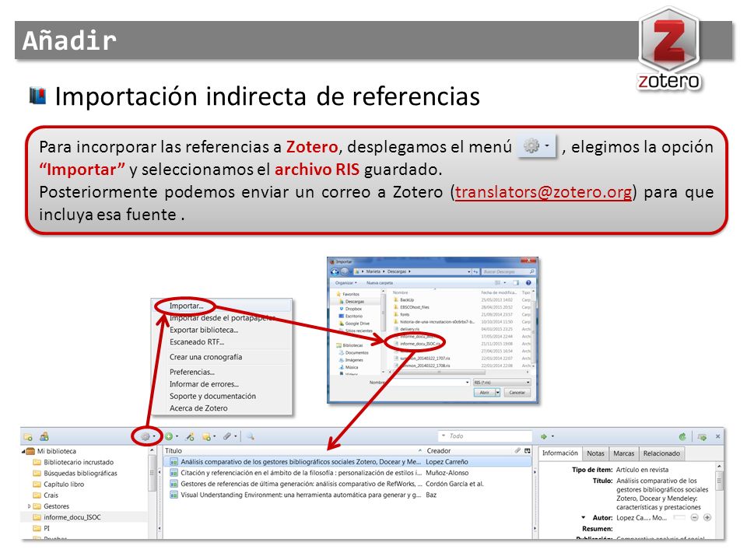This screenshot has height=560, width=747.
Task: Click the green New Item icon
Action: (169, 436)
